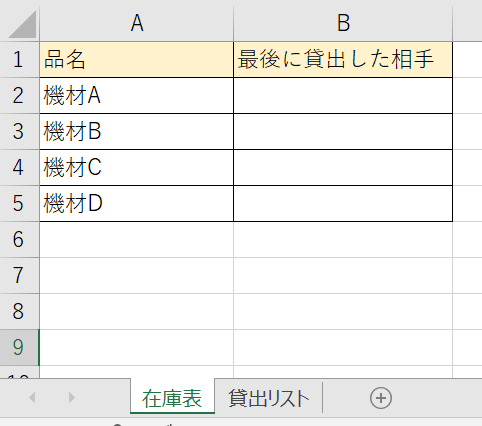
Task: Select the 在庫表 sheet tab
Action: 172,398
